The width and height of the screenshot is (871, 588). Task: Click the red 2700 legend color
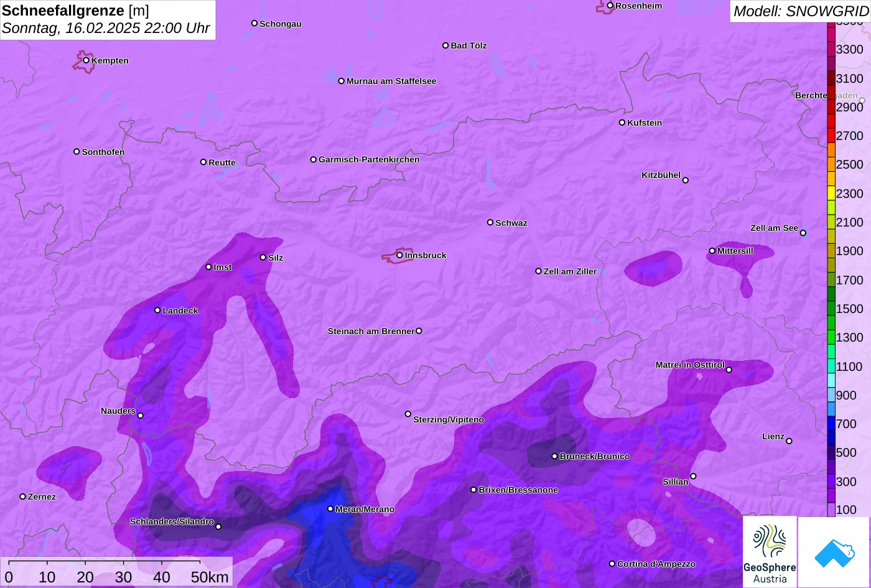pos(831,136)
